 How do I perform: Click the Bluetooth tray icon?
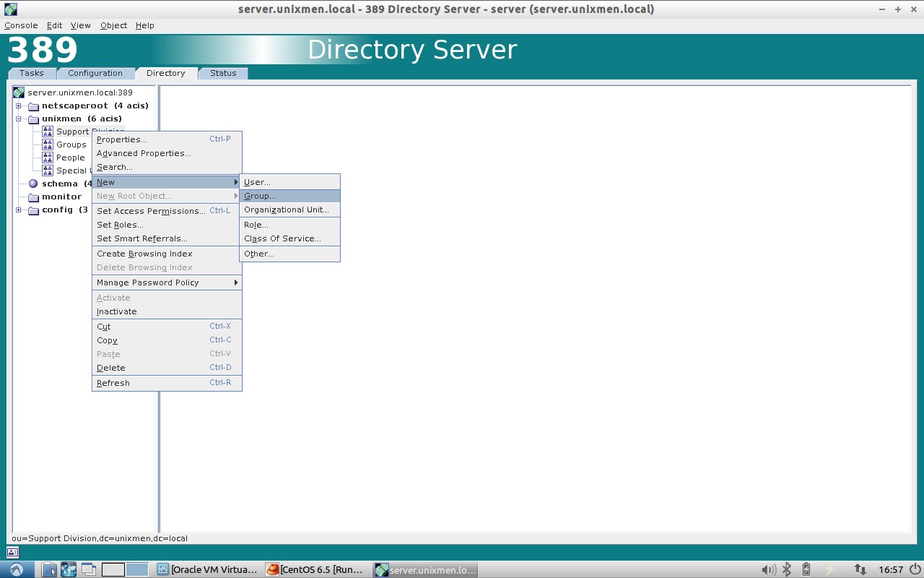tap(787, 569)
